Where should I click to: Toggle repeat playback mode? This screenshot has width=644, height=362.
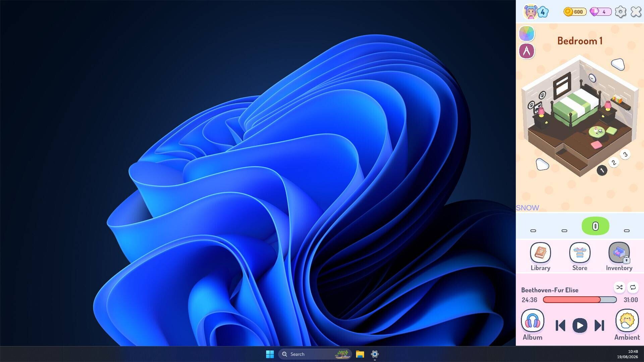[x=633, y=287]
